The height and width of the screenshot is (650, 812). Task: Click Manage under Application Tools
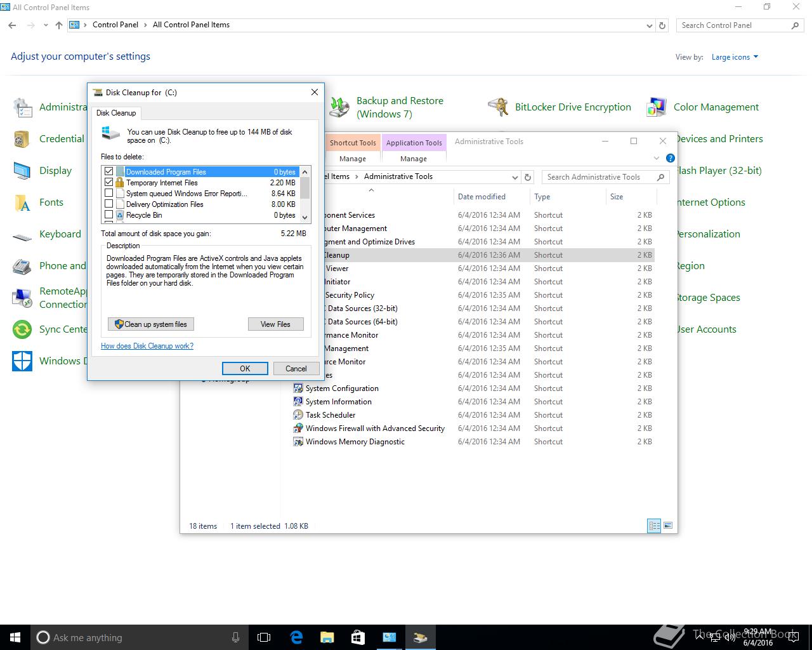[414, 159]
